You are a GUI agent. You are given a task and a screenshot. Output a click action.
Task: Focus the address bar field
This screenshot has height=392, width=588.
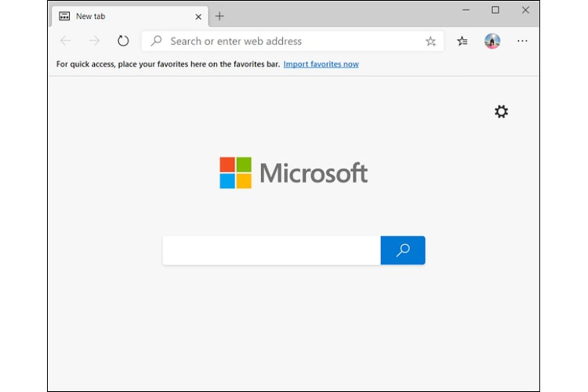292,41
